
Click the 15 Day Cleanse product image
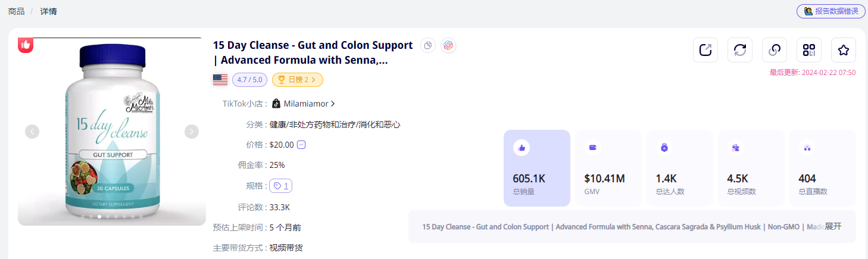click(112, 132)
